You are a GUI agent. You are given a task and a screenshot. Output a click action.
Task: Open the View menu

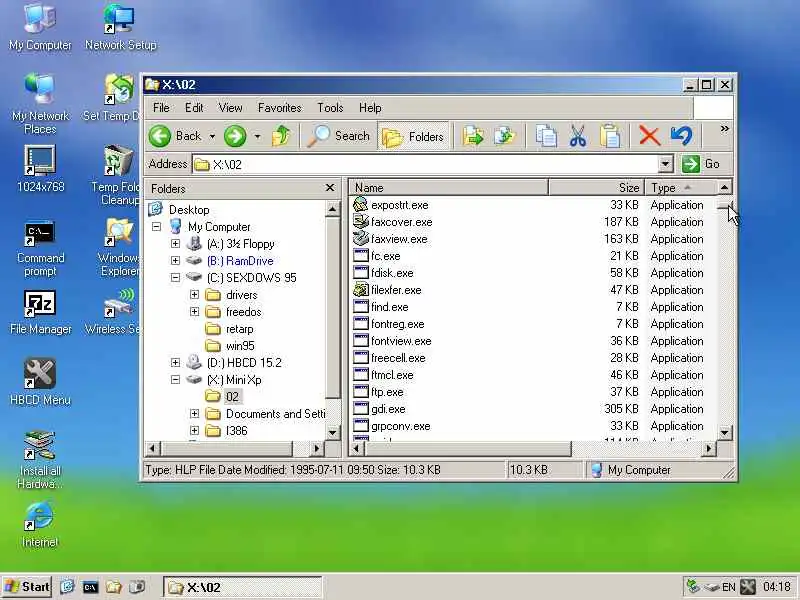(x=230, y=108)
